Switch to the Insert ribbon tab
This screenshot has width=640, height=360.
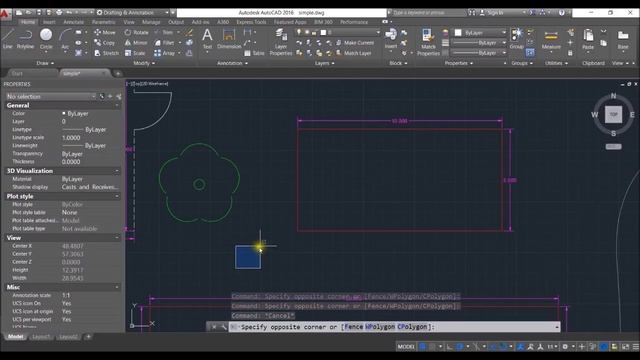tap(49, 22)
